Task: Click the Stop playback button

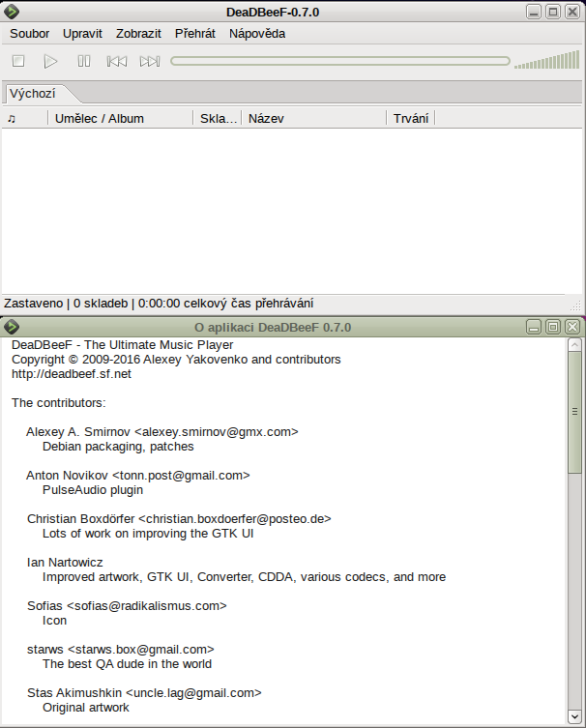Action: [x=18, y=61]
